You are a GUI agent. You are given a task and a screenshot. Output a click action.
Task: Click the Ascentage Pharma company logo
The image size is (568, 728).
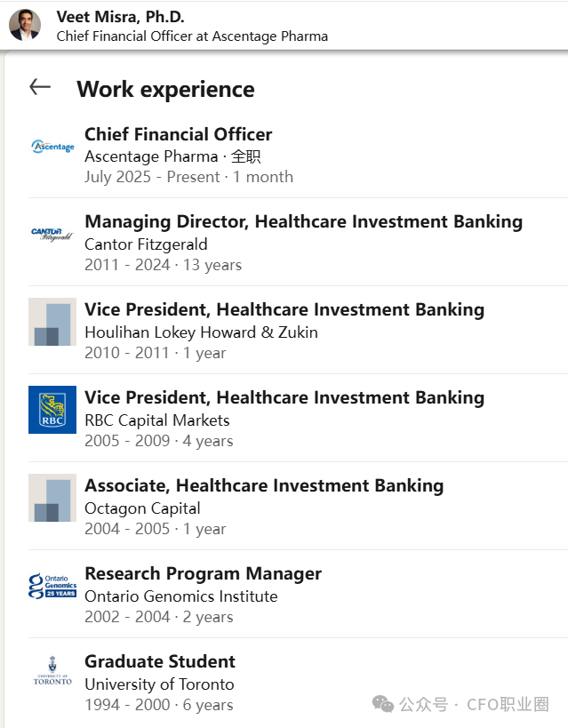pyautogui.click(x=52, y=146)
